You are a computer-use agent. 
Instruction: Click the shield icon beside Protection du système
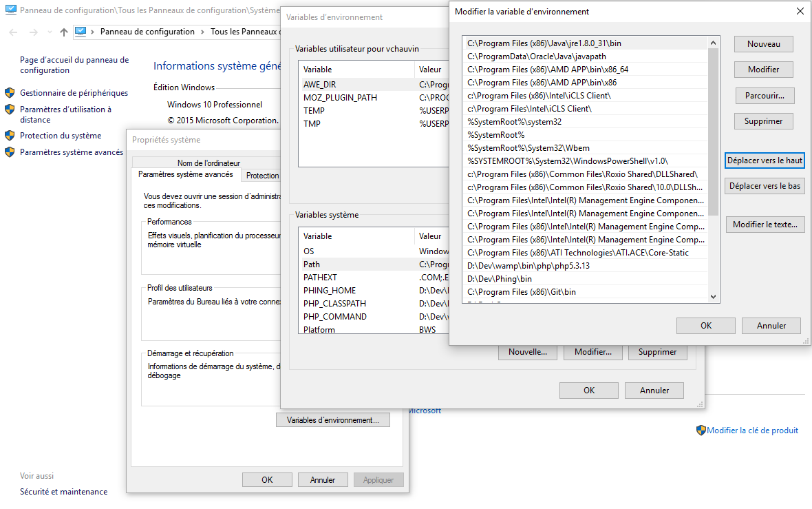[10, 136]
